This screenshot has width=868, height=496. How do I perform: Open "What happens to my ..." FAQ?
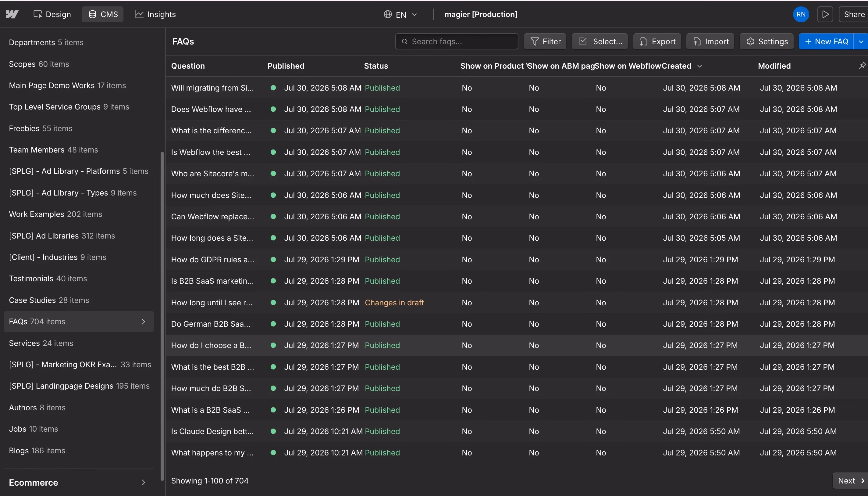(x=212, y=453)
